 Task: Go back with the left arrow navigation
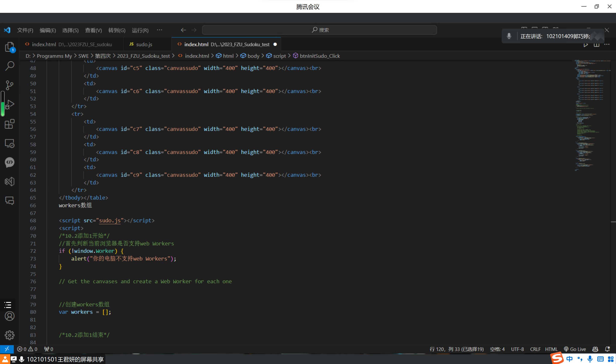coord(183,30)
